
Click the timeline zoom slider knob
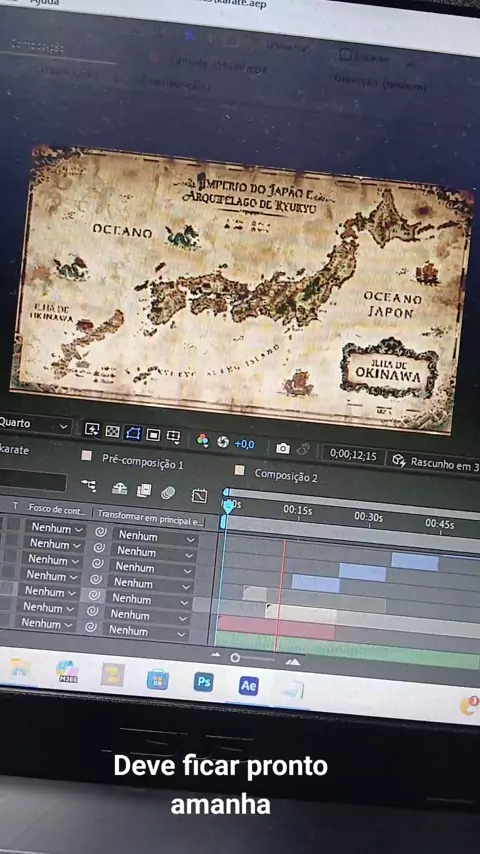(235, 658)
